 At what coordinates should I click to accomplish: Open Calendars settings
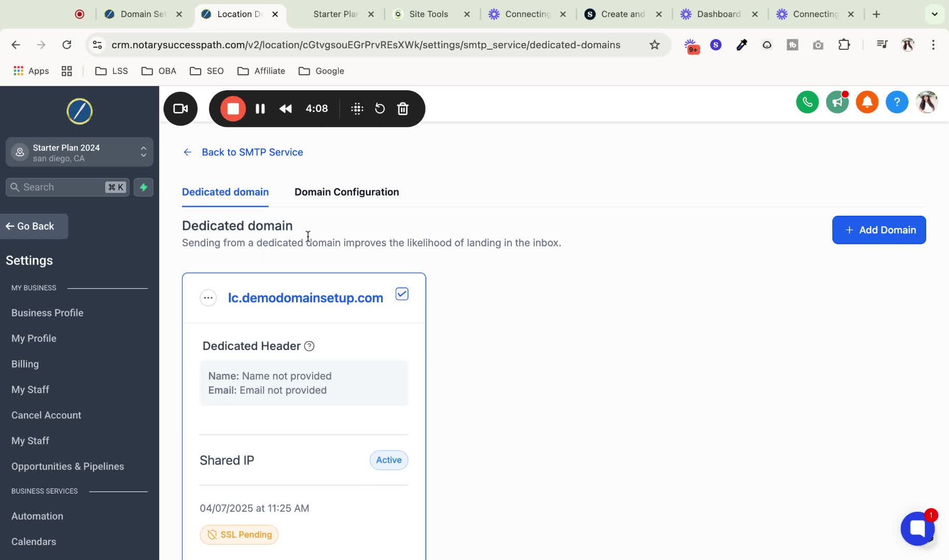click(x=34, y=541)
